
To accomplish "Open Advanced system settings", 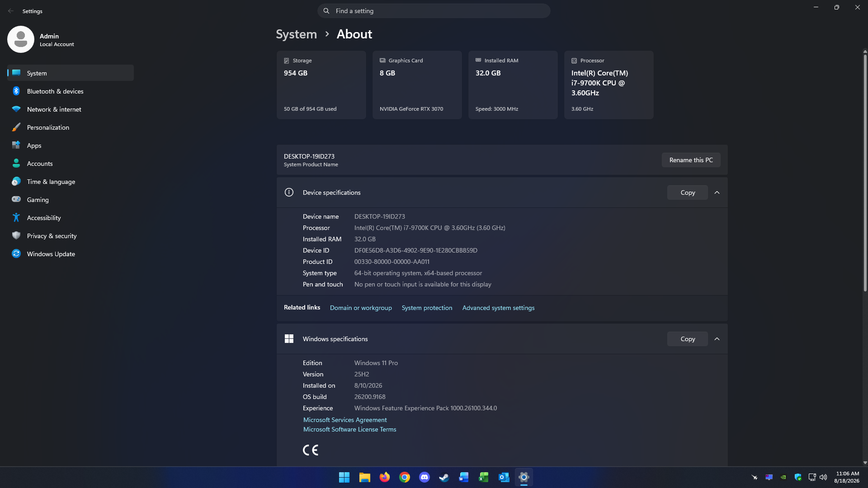I will pyautogui.click(x=498, y=308).
